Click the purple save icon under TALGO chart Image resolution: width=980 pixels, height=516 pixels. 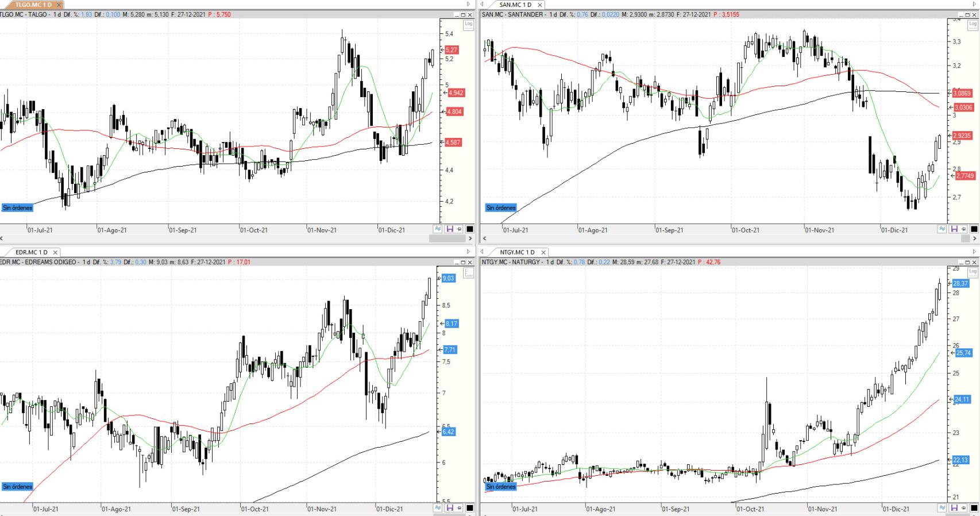[x=449, y=229]
